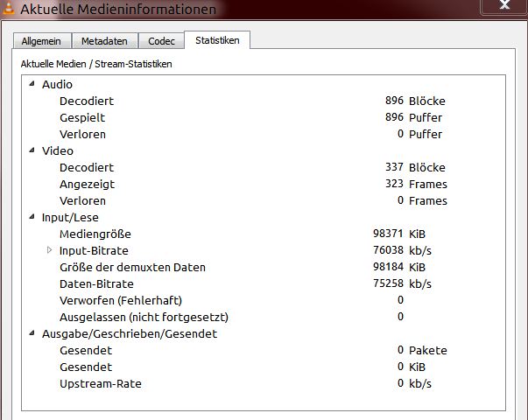Select the Video tree heading
The height and width of the screenshot is (420, 528).
(58, 150)
